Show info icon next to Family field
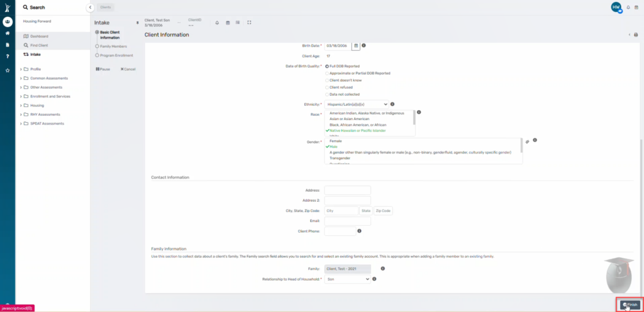 (x=383, y=269)
